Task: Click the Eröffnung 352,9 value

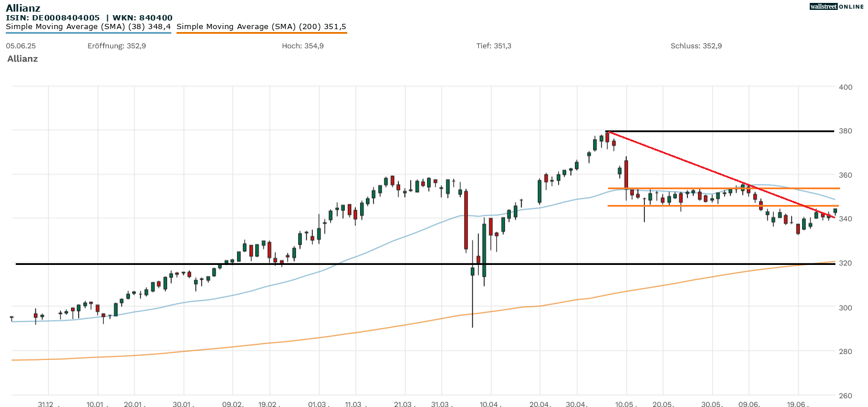Action: tap(117, 46)
